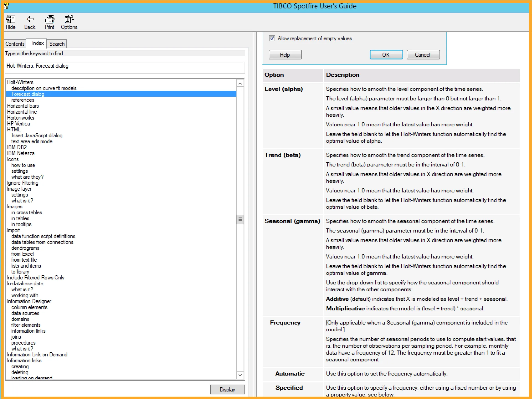Click the help window title icon
Image resolution: width=532 pixels, height=399 pixels.
click(7, 6)
